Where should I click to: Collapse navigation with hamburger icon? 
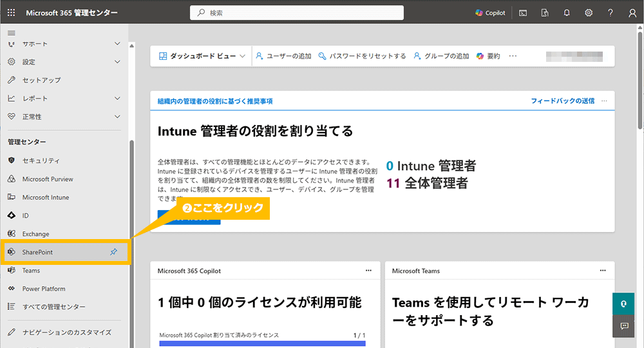tap(12, 33)
